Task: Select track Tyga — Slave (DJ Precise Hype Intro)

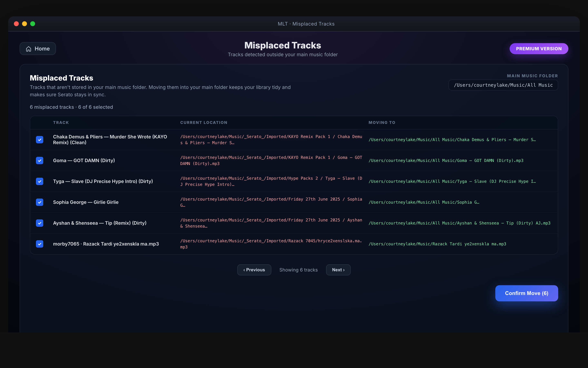Action: [103, 181]
